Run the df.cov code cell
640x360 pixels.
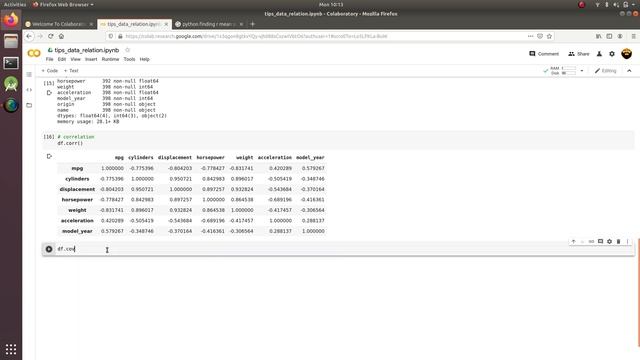(x=49, y=249)
